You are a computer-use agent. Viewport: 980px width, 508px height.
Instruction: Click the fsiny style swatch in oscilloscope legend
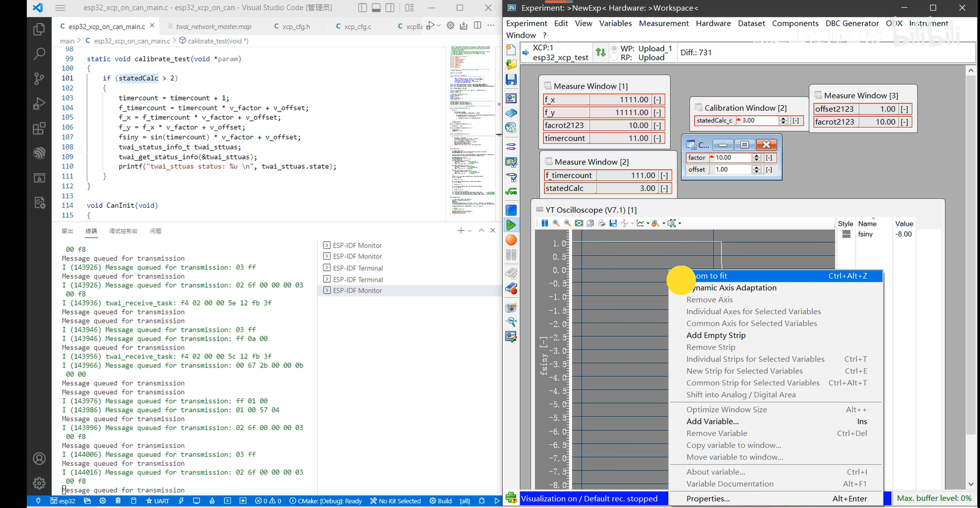(846, 234)
